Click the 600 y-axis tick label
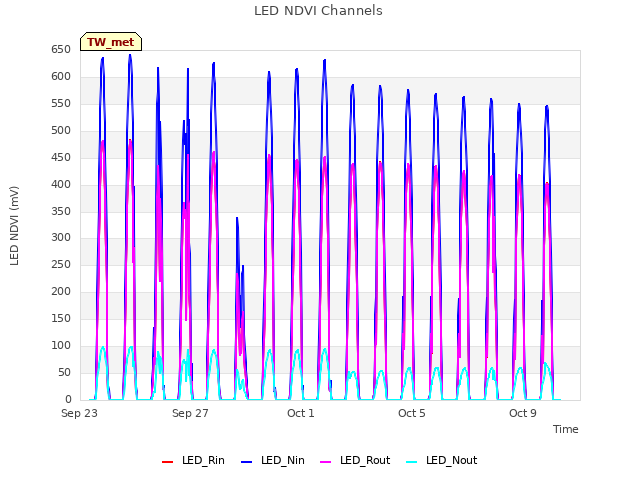The height and width of the screenshot is (480, 640). click(61, 77)
